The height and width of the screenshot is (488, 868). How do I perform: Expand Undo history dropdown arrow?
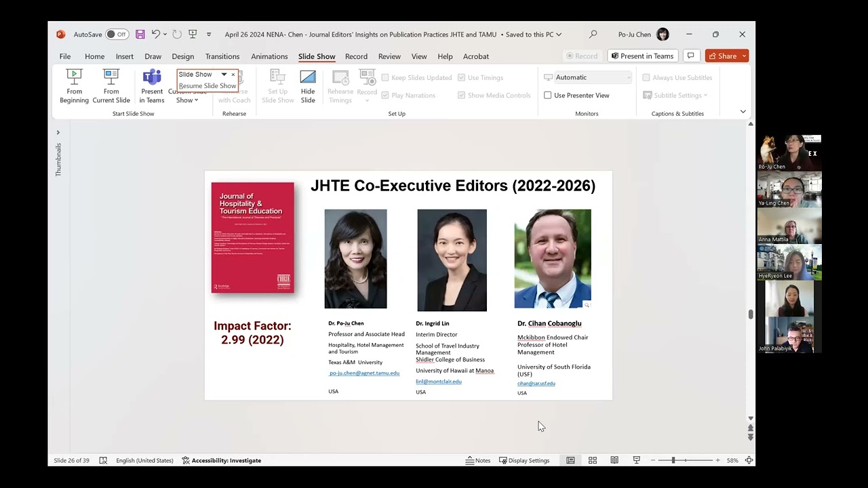point(165,34)
